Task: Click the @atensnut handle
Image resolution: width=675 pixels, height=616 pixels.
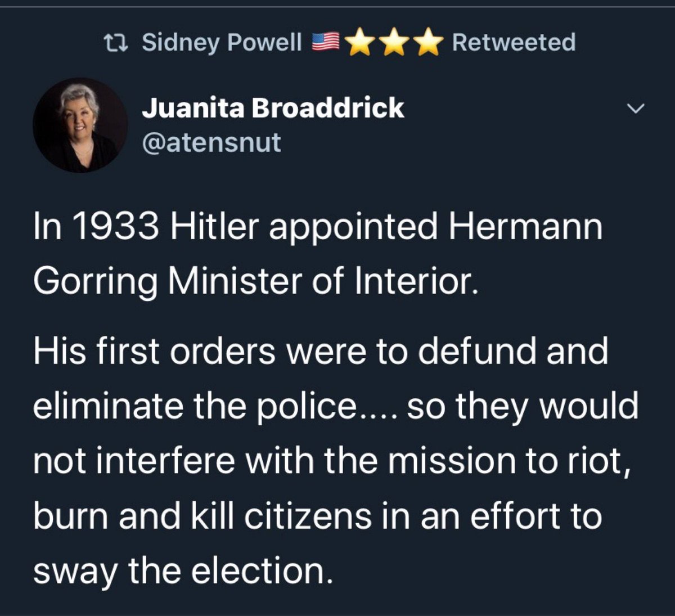Action: [211, 142]
